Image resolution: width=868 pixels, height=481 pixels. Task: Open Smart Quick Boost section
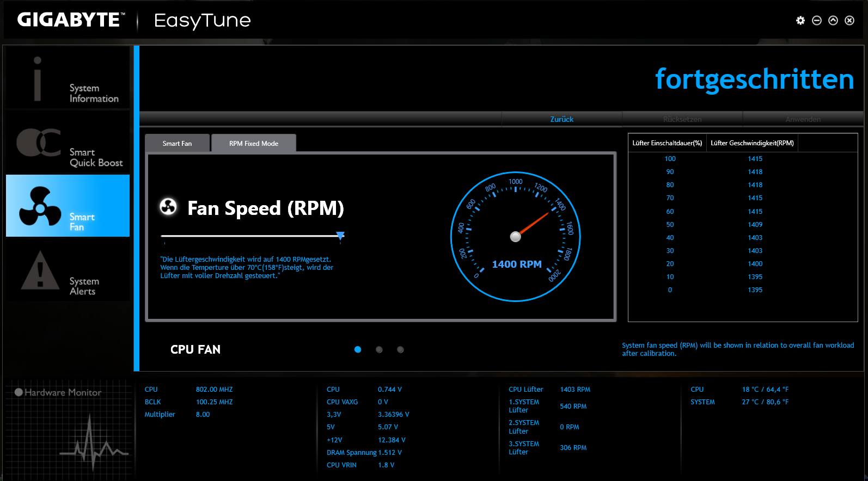click(68, 141)
